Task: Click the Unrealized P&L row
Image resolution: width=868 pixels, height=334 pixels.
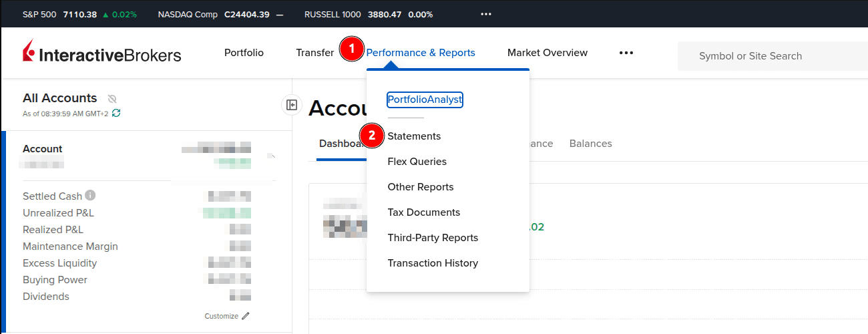Action: [x=137, y=213]
